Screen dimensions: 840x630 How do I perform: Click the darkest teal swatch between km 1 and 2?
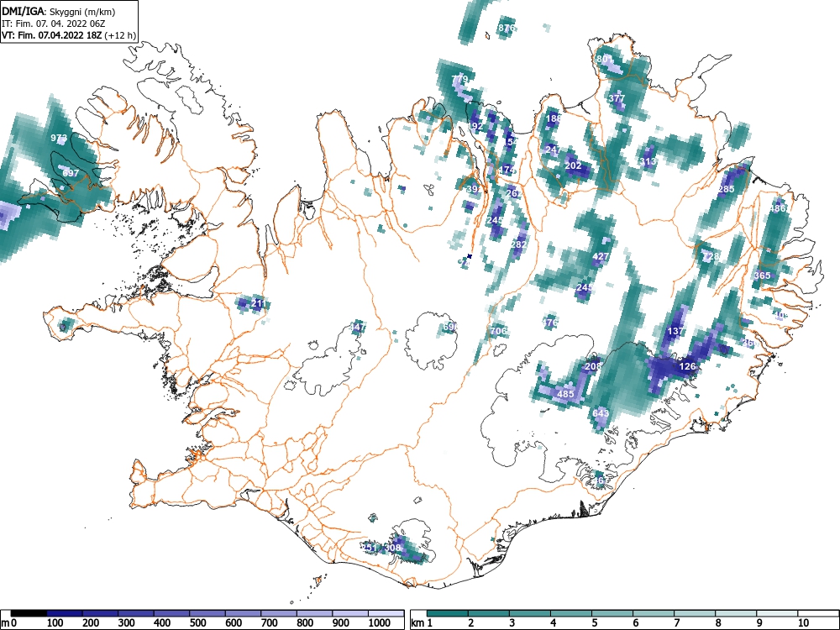pos(448,613)
